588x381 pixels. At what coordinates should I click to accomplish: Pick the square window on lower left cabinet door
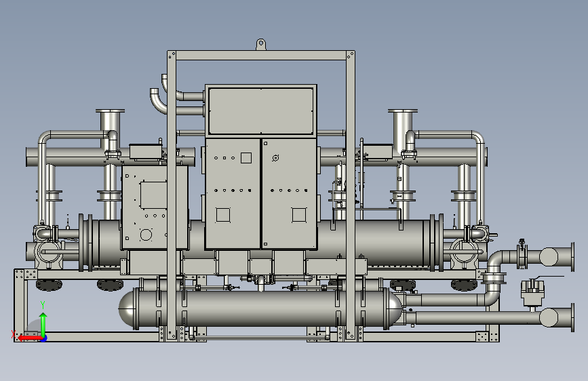click(223, 215)
